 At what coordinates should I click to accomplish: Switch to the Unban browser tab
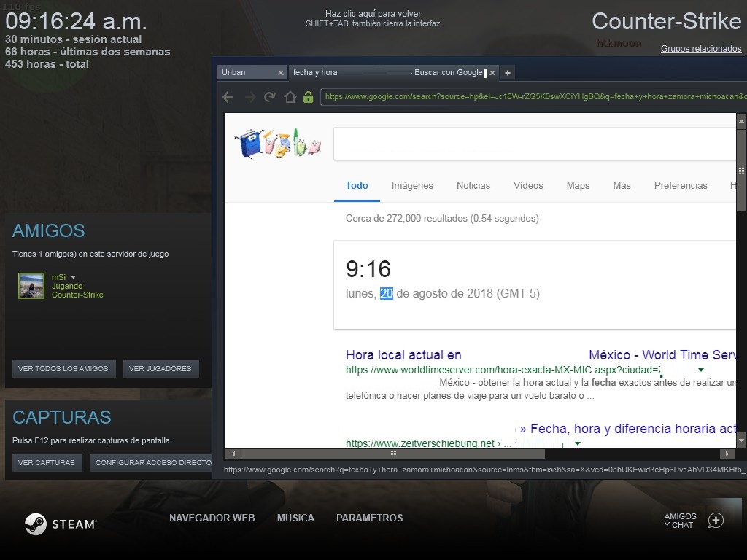pyautogui.click(x=248, y=72)
